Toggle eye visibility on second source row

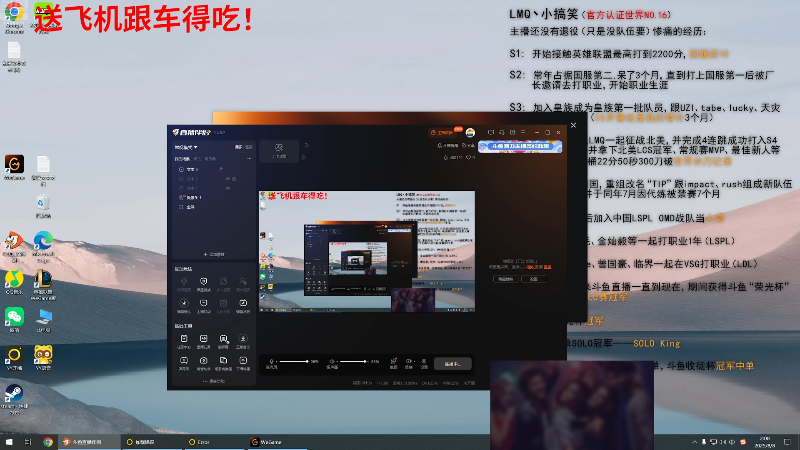pyautogui.click(x=228, y=179)
